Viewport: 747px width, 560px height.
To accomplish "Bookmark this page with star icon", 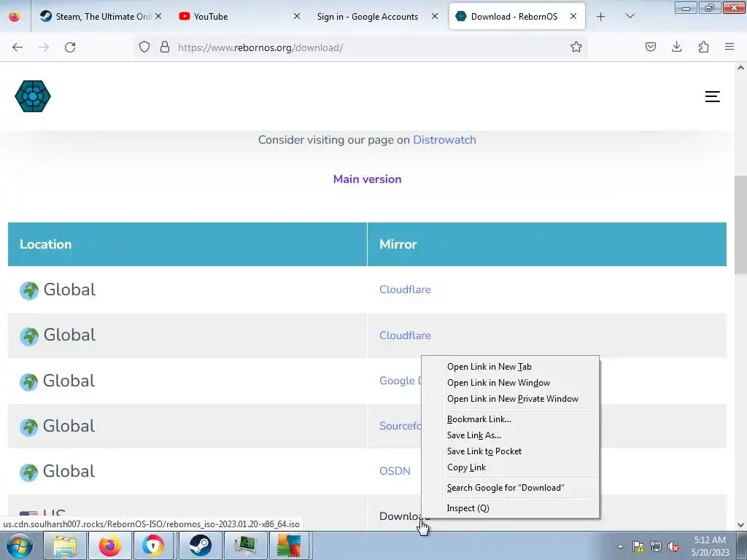I will 576,47.
